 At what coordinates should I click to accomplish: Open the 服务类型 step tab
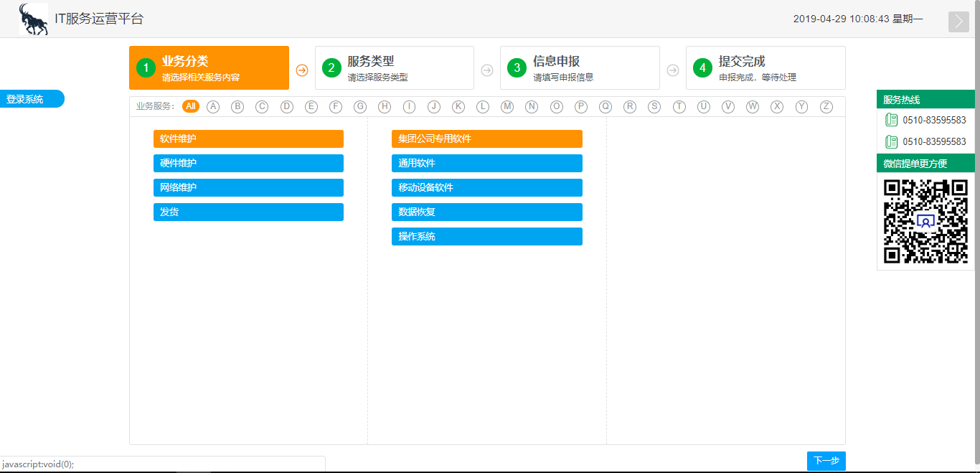point(394,68)
